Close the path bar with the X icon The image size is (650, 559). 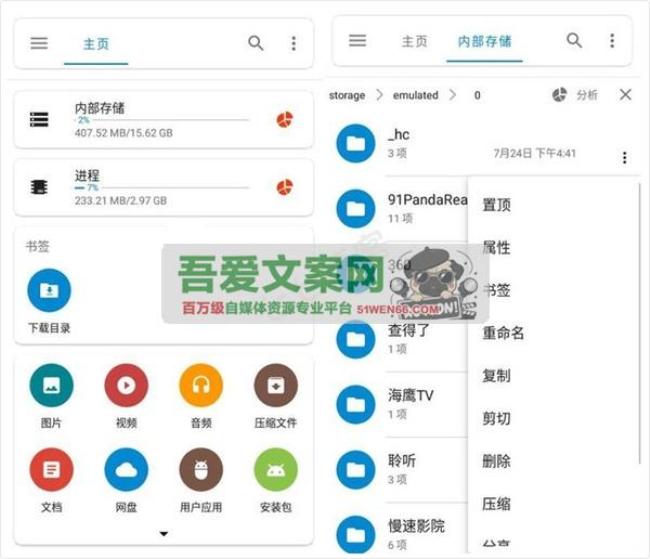tap(626, 95)
